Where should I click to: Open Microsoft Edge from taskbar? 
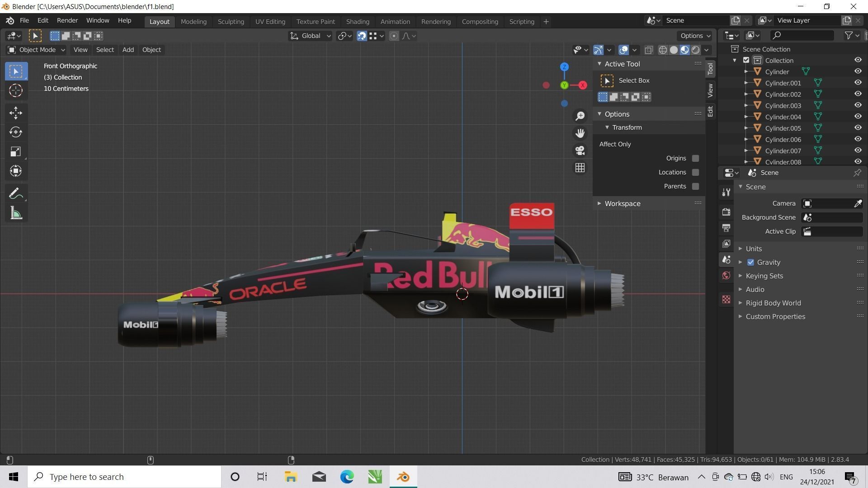pos(347,477)
